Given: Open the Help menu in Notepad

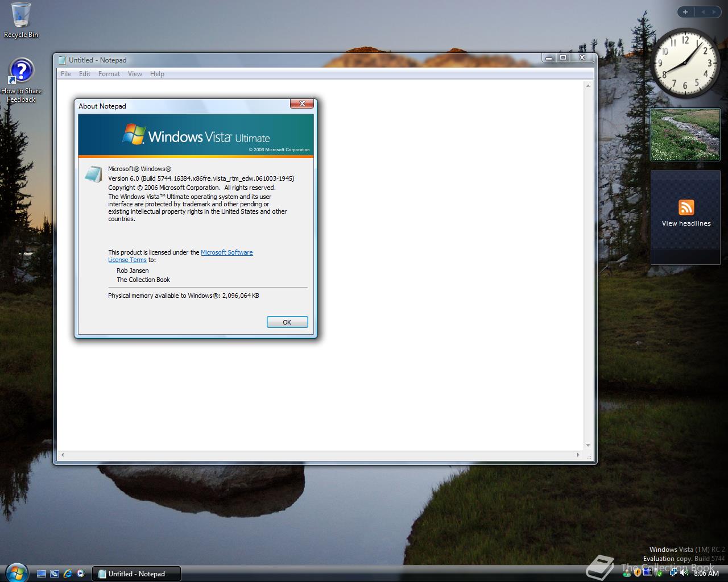Looking at the screenshot, I should click(157, 74).
